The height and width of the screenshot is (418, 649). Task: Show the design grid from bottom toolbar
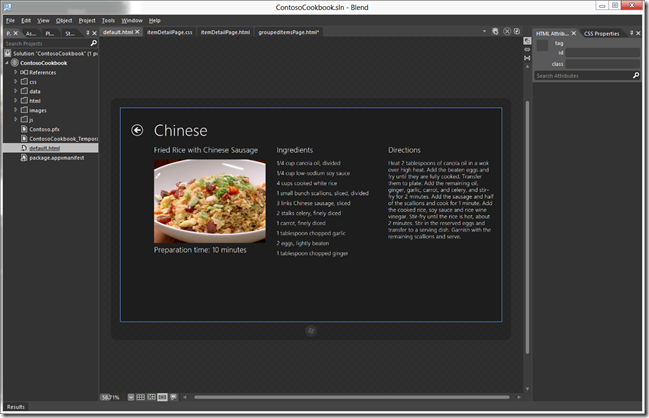[x=140, y=397]
